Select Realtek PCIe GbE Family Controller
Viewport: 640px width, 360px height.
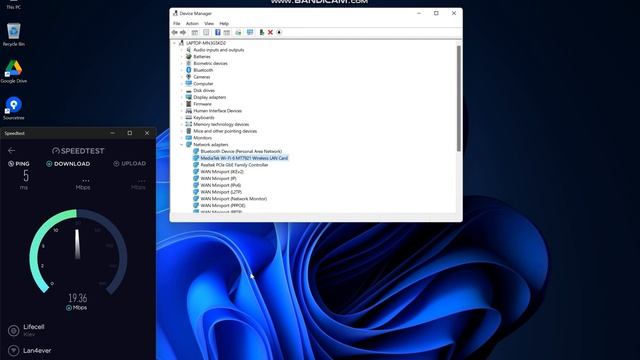234,165
